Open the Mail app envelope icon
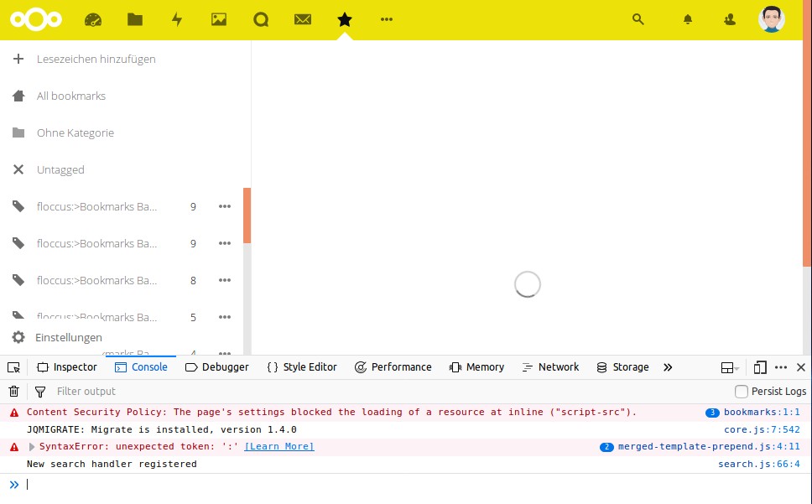This screenshot has height=504, width=812. pyautogui.click(x=303, y=18)
